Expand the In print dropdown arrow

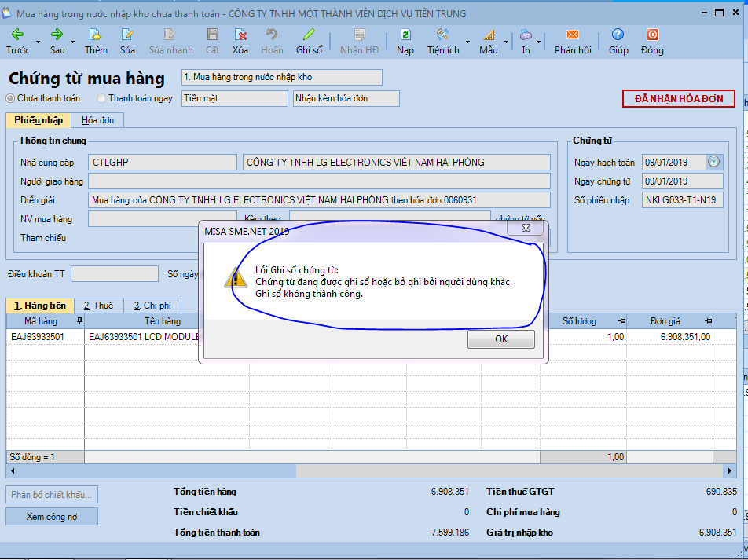[x=540, y=42]
